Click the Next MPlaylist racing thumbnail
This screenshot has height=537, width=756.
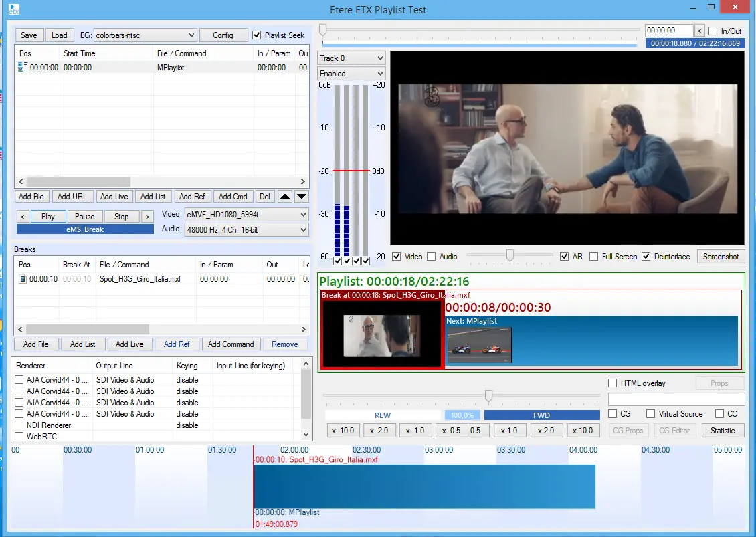coord(479,345)
